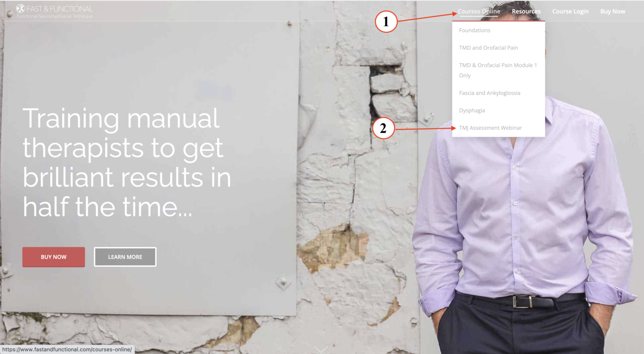Click the Fast & Functional logo icon

pos(20,8)
